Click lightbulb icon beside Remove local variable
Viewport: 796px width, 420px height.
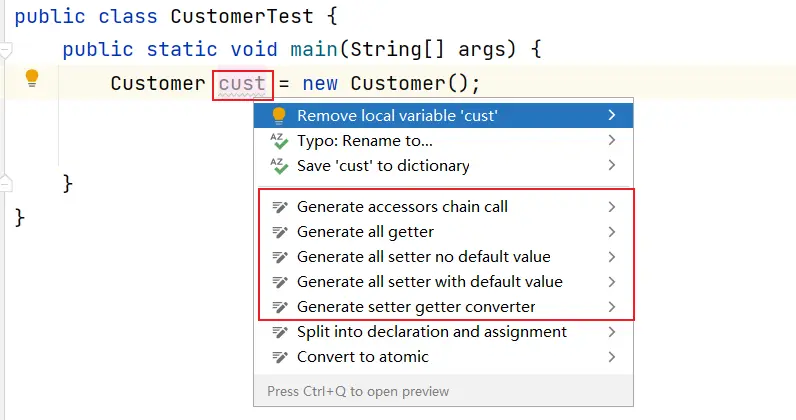279,116
